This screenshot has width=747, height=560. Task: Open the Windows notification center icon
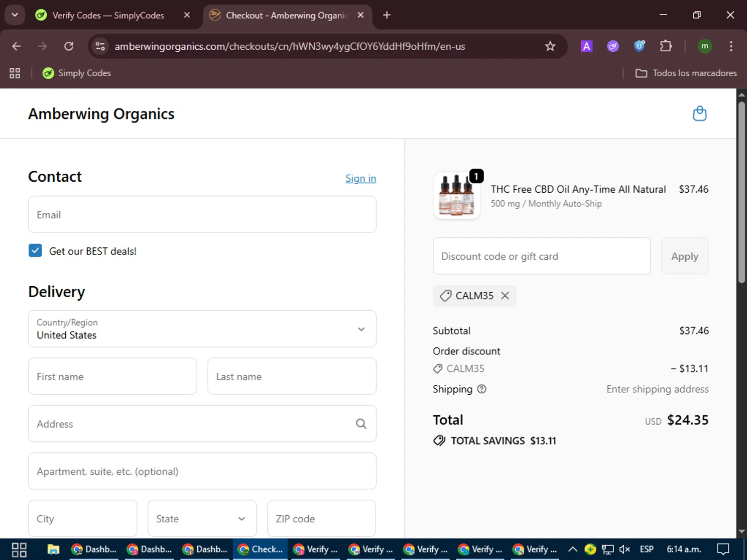pyautogui.click(x=723, y=550)
